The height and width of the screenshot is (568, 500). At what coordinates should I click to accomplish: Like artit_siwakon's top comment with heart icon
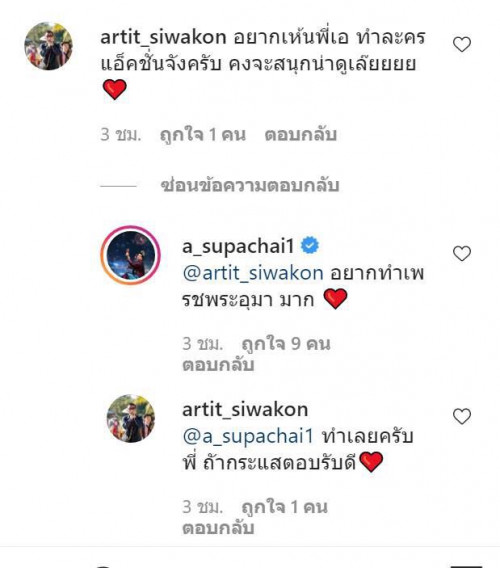[x=462, y=44]
